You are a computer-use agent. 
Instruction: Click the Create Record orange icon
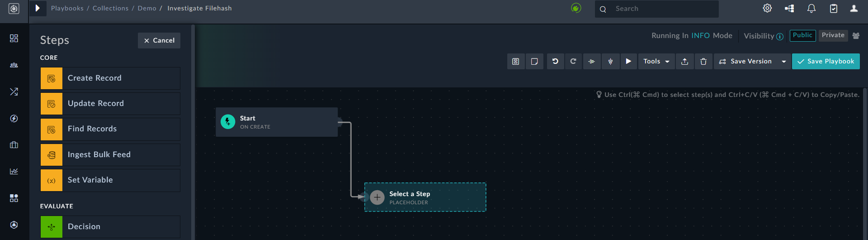point(52,78)
